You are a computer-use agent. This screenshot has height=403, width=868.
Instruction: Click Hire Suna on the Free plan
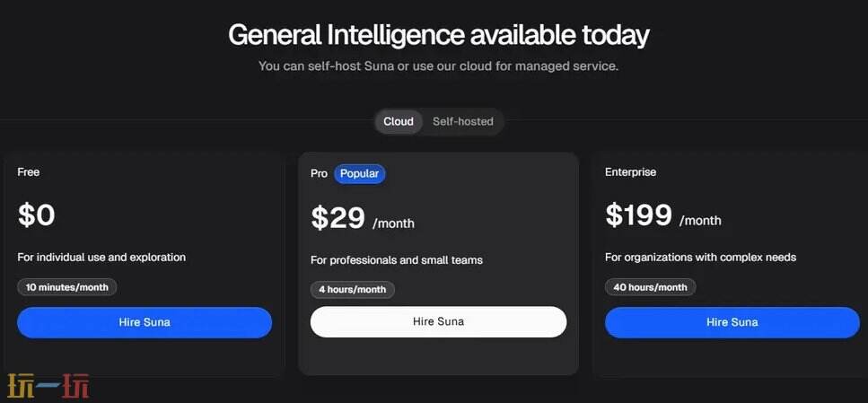(x=145, y=322)
